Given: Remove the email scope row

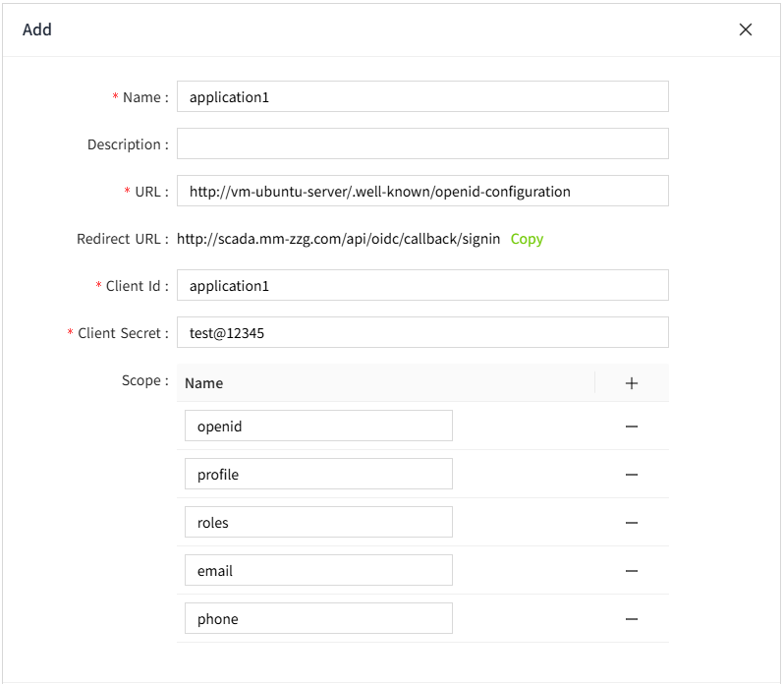Looking at the screenshot, I should pos(632,571).
